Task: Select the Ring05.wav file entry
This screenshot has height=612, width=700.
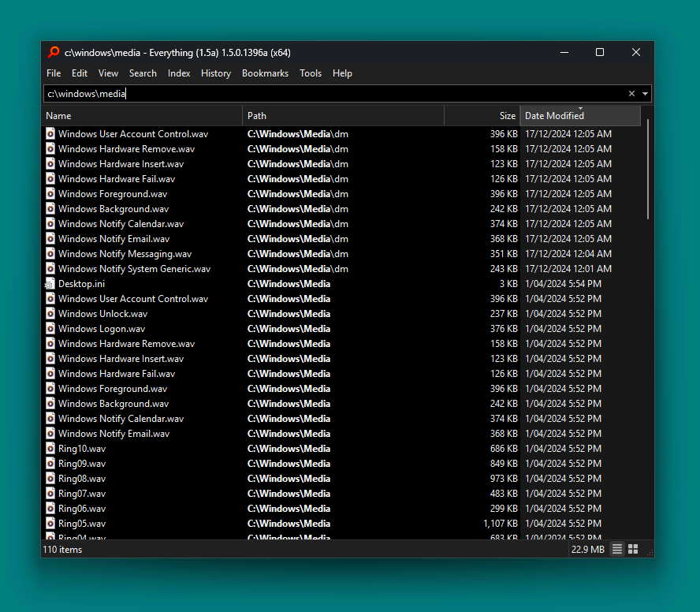Action: 81,523
